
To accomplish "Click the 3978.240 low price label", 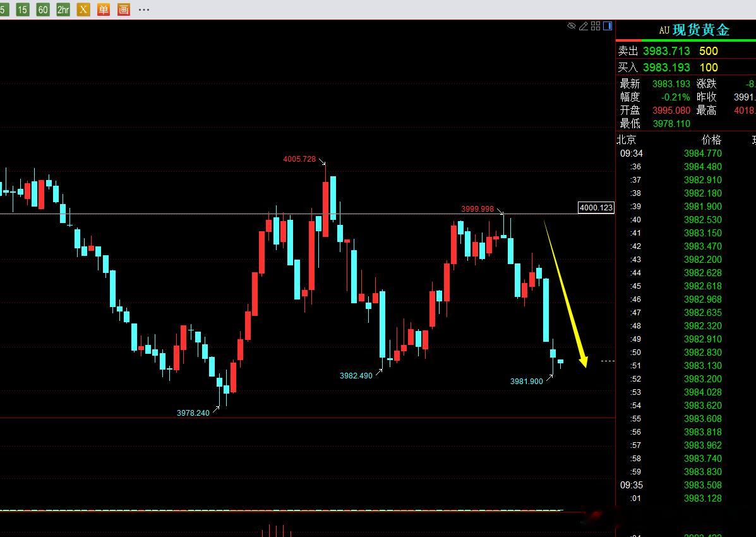I will [x=193, y=413].
